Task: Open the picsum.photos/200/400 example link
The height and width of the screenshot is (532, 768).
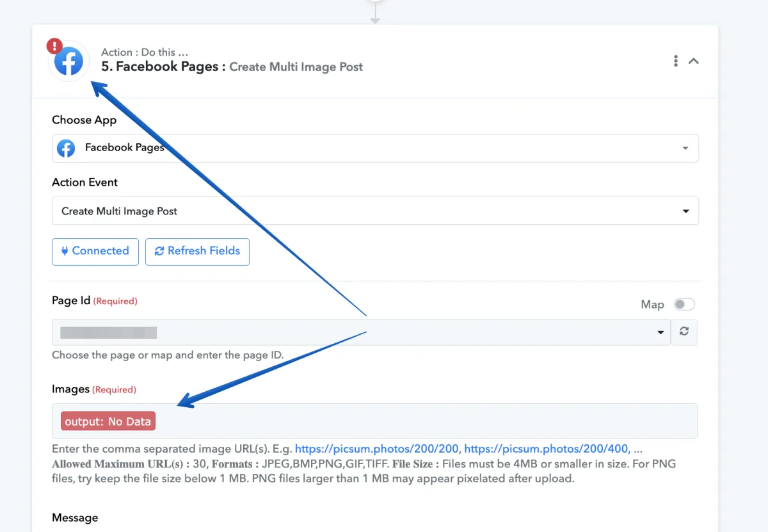Action: pyautogui.click(x=547, y=449)
